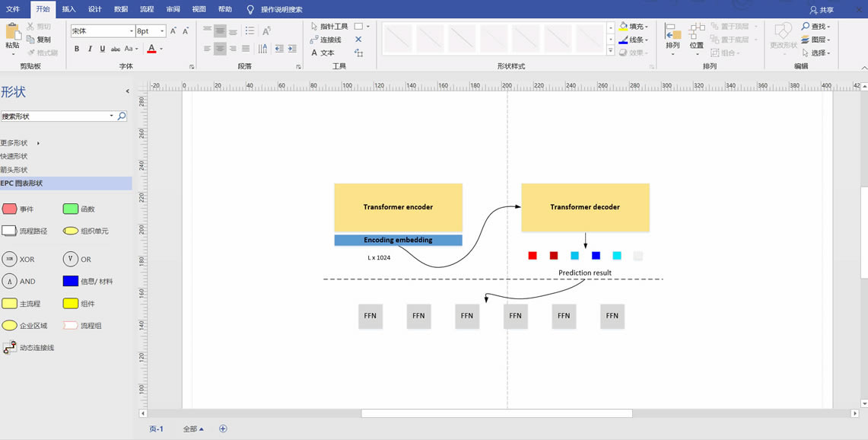The width and height of the screenshot is (868, 440).
Task: Toggle Italic formatting
Action: (90, 49)
